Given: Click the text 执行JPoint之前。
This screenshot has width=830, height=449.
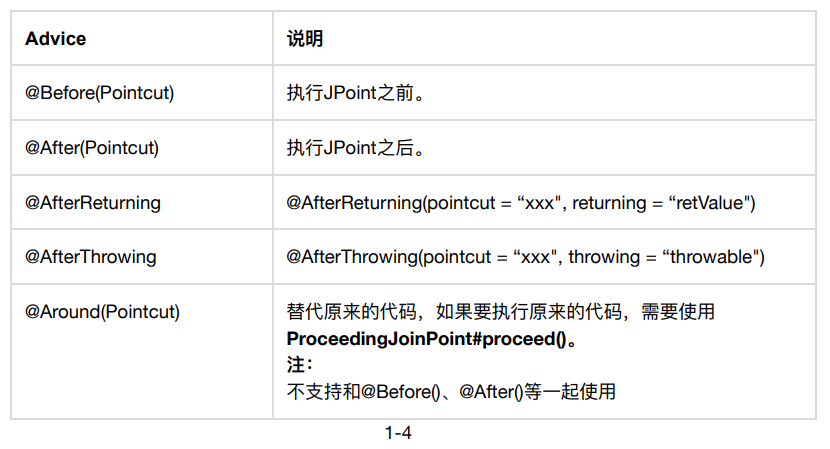Looking at the screenshot, I should (355, 93).
